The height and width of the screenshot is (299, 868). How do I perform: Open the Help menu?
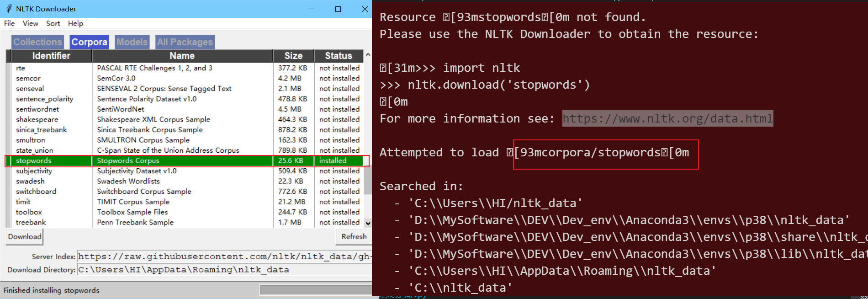tap(76, 23)
